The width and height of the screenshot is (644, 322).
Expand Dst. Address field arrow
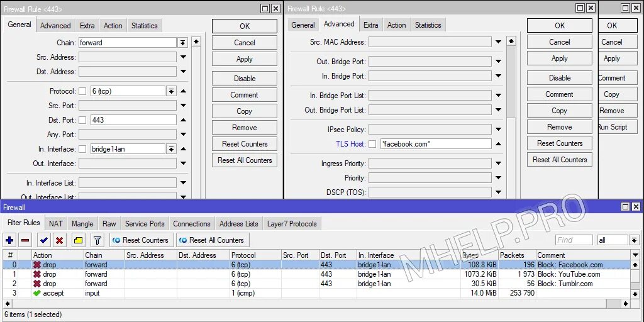(184, 72)
